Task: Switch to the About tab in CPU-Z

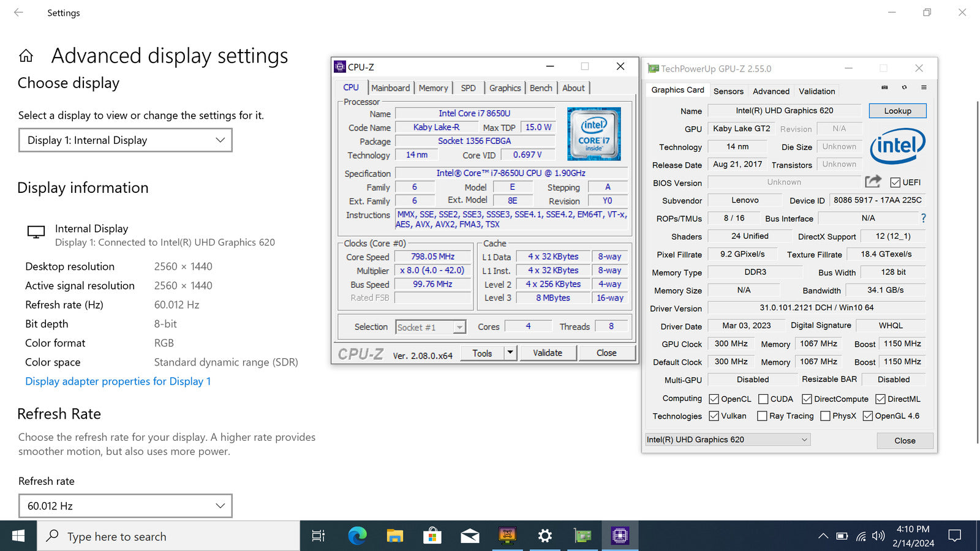Action: pos(573,88)
